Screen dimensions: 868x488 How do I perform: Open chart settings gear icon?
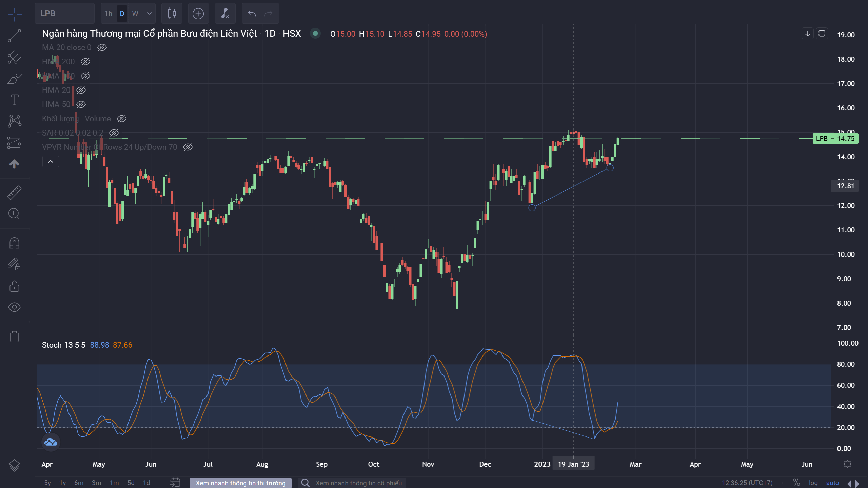pyautogui.click(x=848, y=464)
